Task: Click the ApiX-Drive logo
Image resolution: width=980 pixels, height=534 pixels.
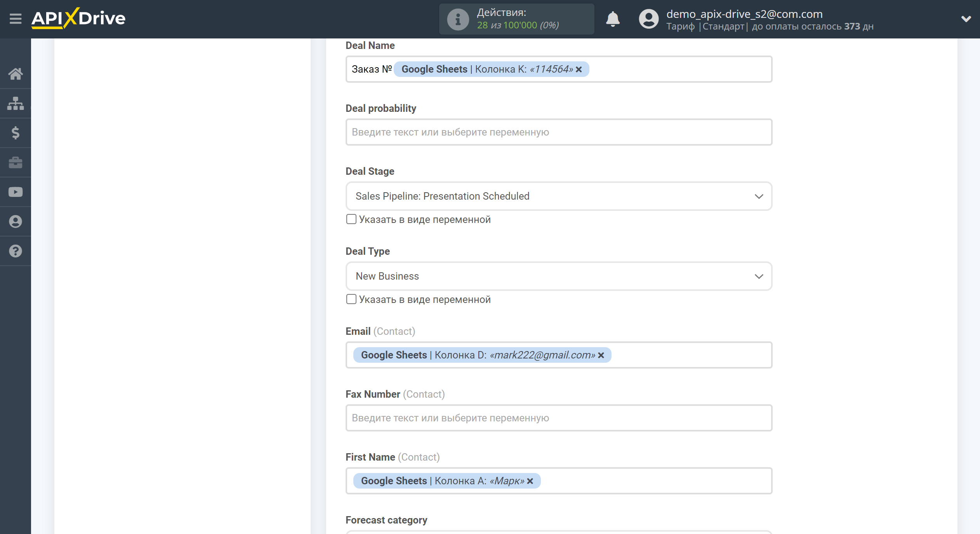Action: (x=78, y=18)
